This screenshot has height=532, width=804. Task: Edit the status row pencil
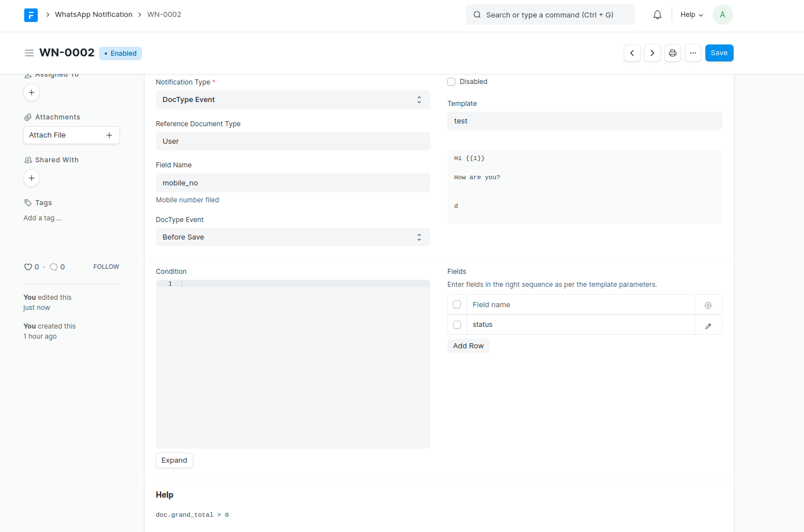point(708,325)
